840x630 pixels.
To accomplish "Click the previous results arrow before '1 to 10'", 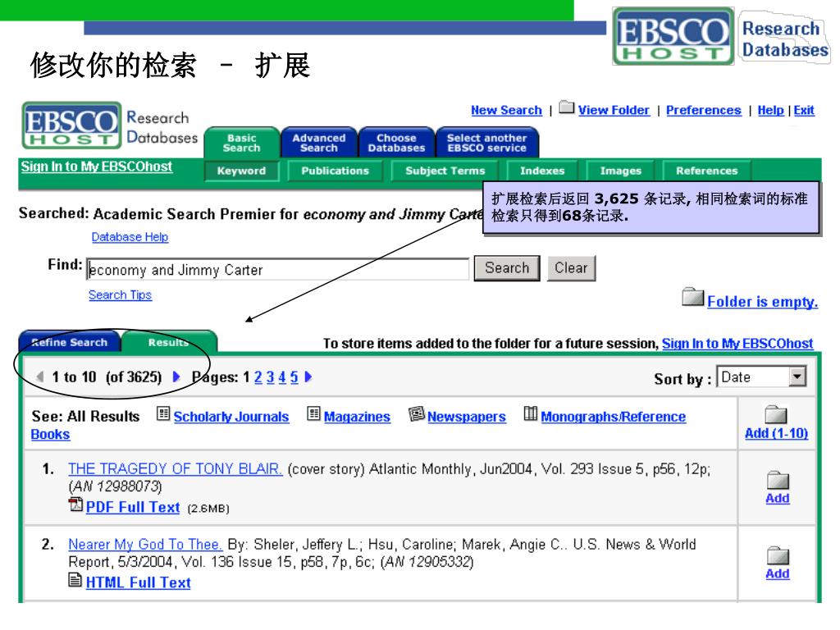I will click(40, 377).
